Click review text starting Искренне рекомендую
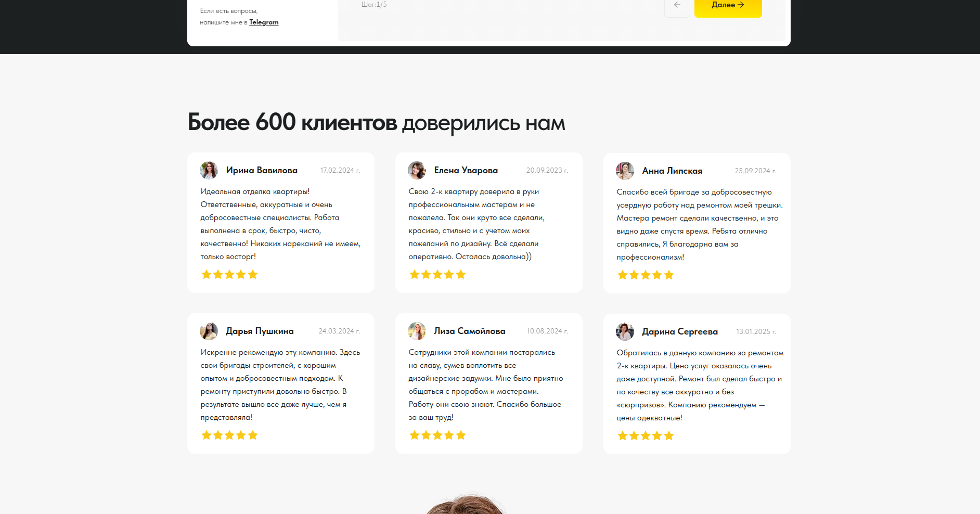The width and height of the screenshot is (980, 514). [x=280, y=385]
